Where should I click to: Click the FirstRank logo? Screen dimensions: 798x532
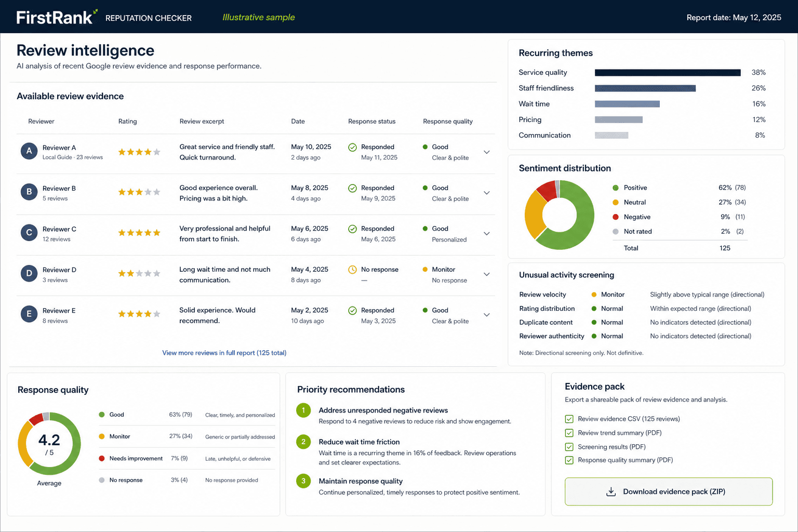pyautogui.click(x=57, y=17)
